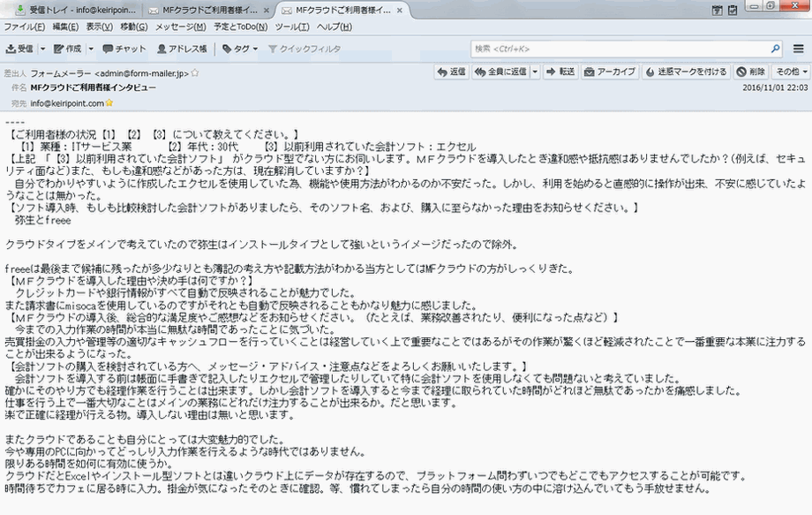
Task: Open the hamburger application menu
Action: pyautogui.click(x=798, y=49)
